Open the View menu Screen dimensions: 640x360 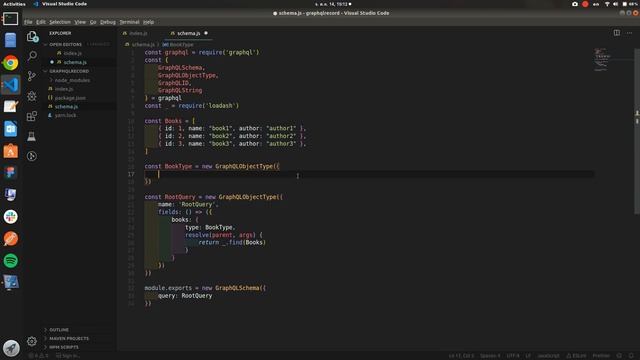80,22
